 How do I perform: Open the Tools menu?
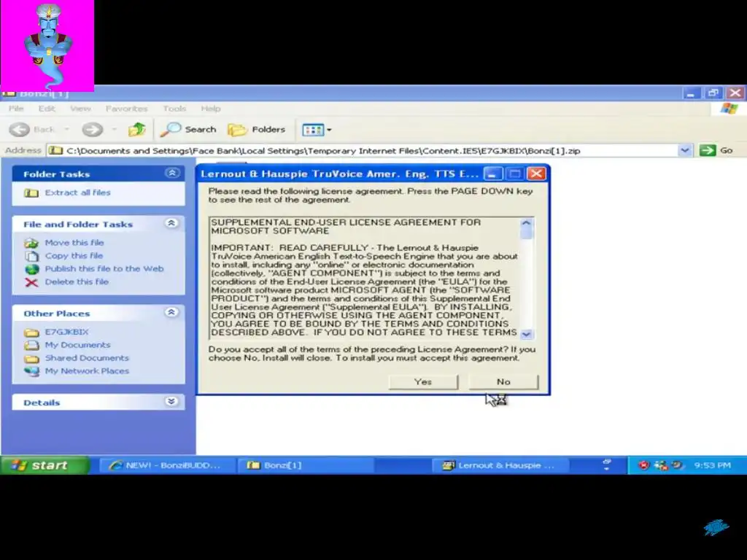click(174, 109)
